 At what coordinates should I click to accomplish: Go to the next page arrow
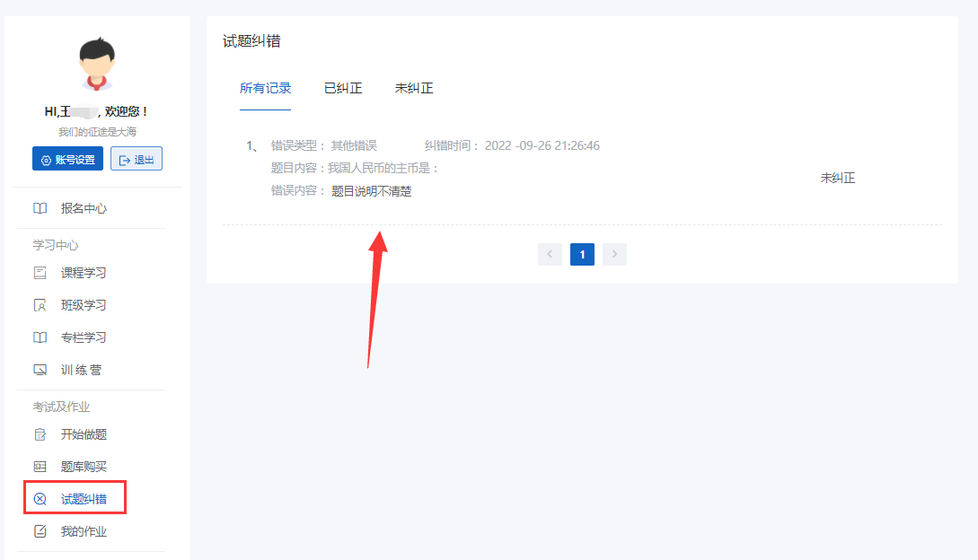[614, 254]
